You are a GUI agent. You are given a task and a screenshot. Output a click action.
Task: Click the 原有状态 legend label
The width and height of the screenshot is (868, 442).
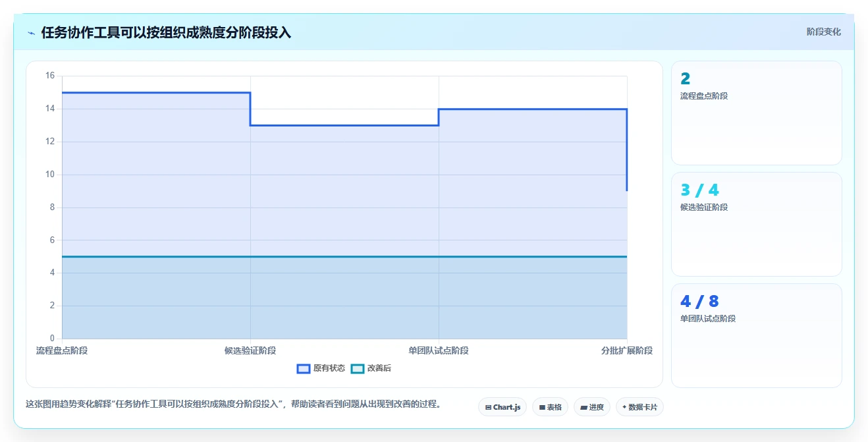(x=329, y=369)
